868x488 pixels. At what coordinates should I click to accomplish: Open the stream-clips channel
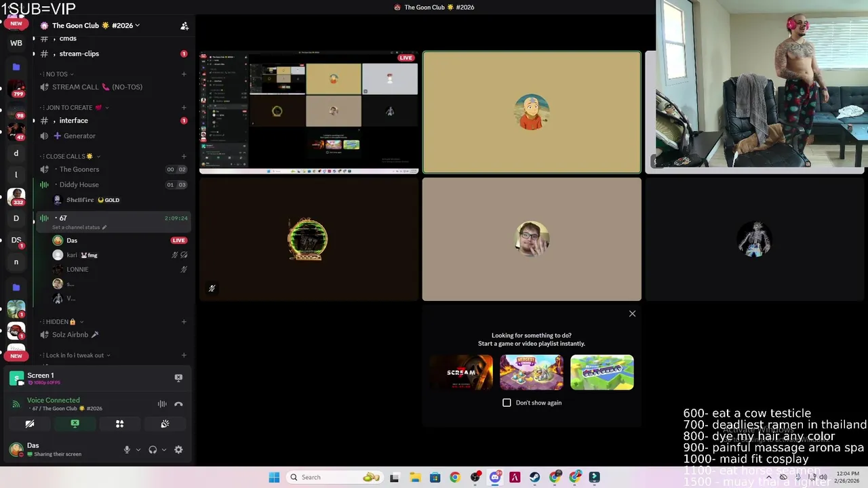click(113, 54)
